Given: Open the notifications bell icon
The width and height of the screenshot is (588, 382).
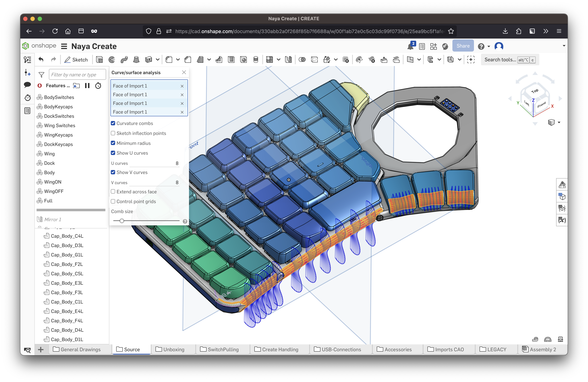Looking at the screenshot, I should tap(410, 46).
